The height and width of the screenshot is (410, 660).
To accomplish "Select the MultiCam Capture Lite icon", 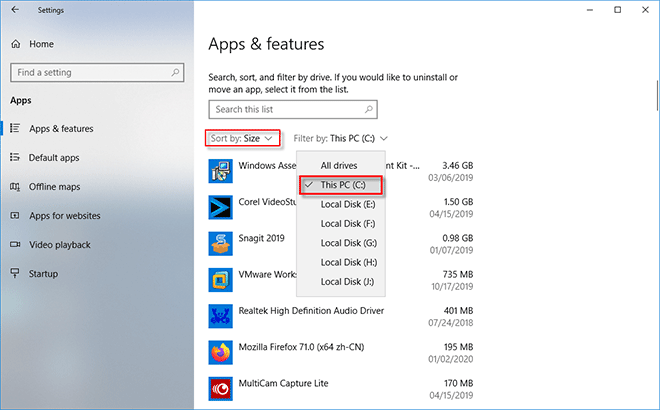I will [221, 389].
